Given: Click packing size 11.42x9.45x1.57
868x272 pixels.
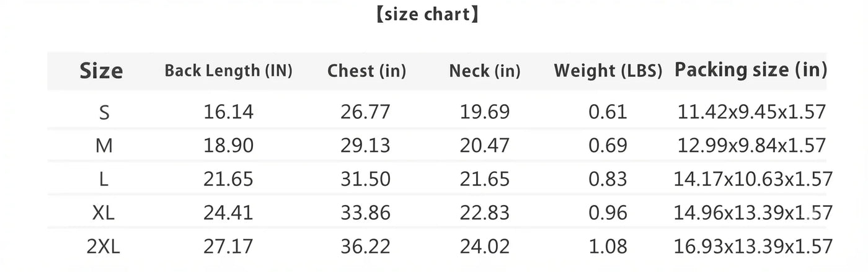Looking at the screenshot, I should pos(752,112).
